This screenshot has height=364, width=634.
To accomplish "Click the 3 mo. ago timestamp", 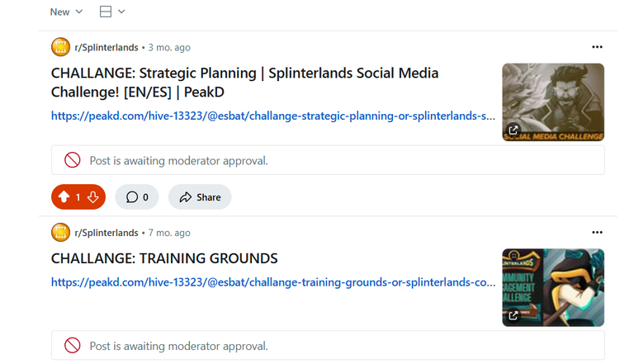I will (x=169, y=47).
